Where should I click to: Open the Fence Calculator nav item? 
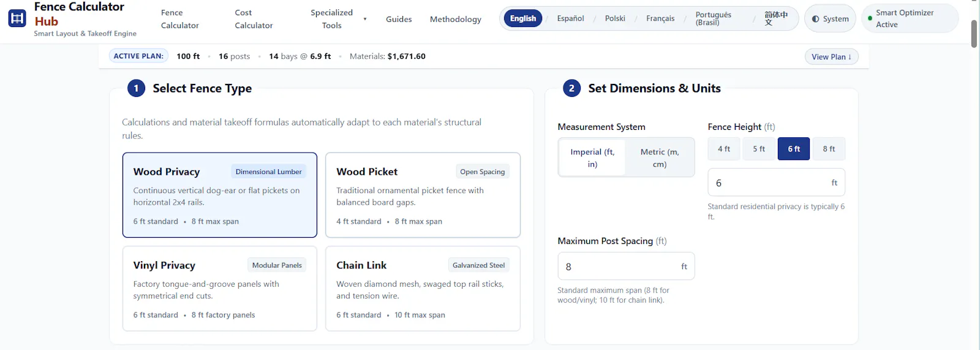[x=179, y=19]
